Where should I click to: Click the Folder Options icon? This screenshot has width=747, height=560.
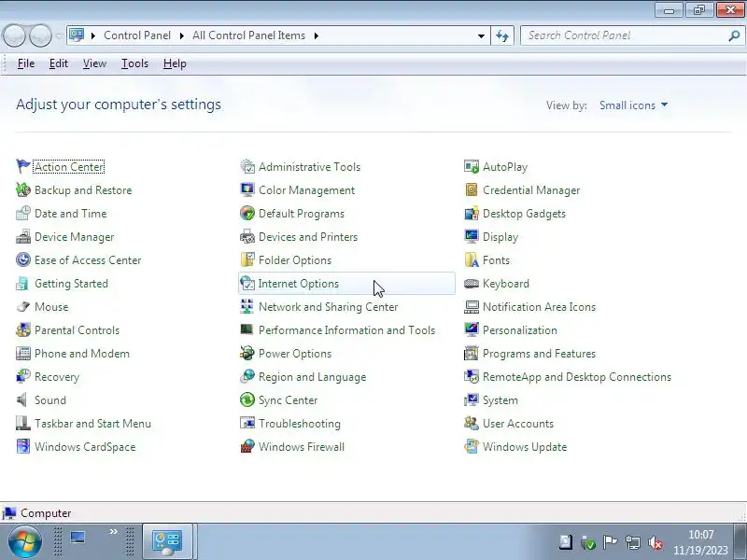click(x=247, y=259)
